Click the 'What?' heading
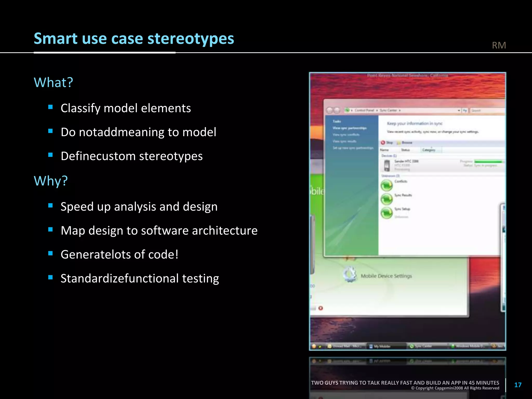This screenshot has width=532, height=399. 54,83
